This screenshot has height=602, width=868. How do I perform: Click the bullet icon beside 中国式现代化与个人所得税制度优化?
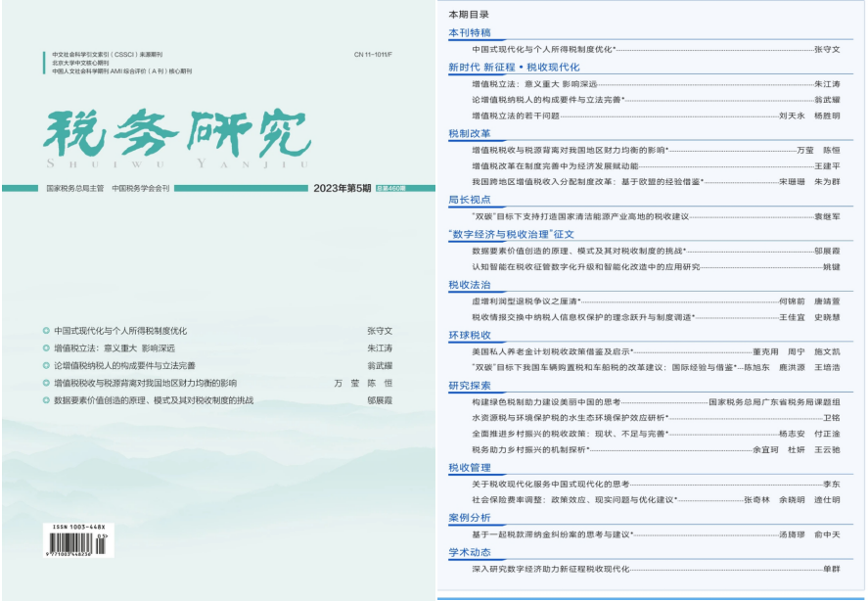pyautogui.click(x=47, y=331)
